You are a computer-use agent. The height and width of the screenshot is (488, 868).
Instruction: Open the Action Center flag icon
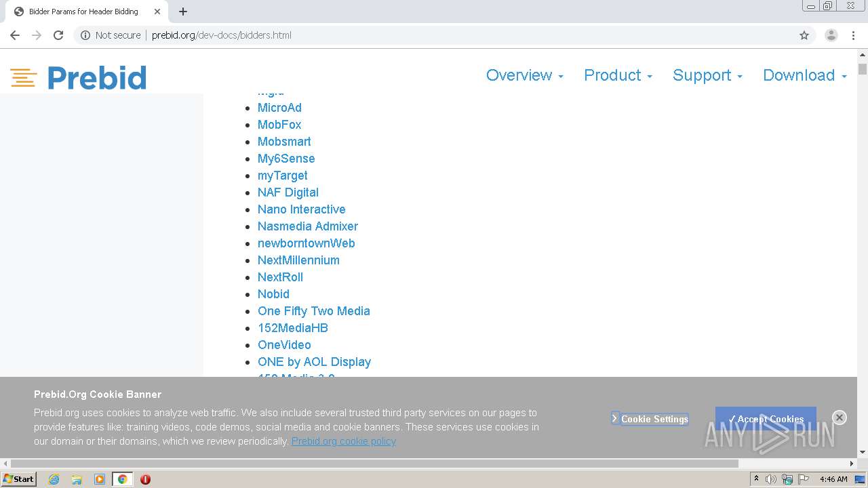point(804,479)
